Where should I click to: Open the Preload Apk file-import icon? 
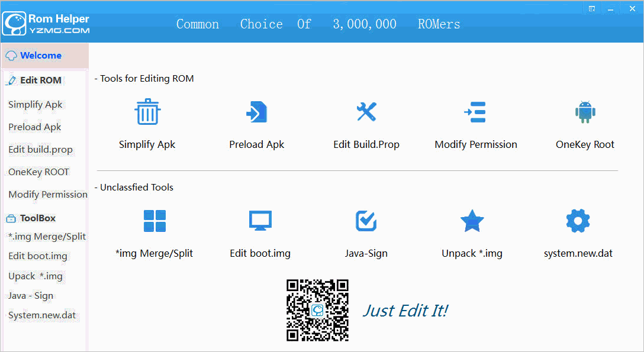click(257, 112)
